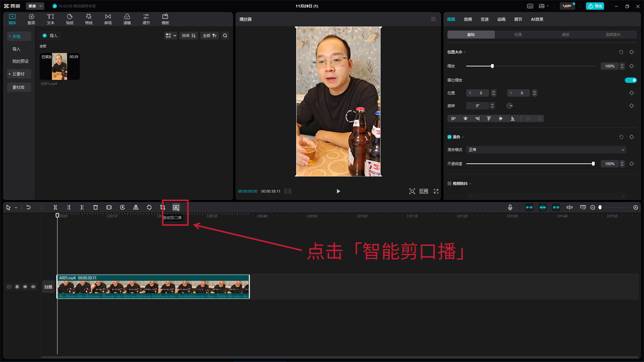Viewport: 644px width, 362px height.
Task: Toggle main track magnet snapping
Action: tap(529, 207)
